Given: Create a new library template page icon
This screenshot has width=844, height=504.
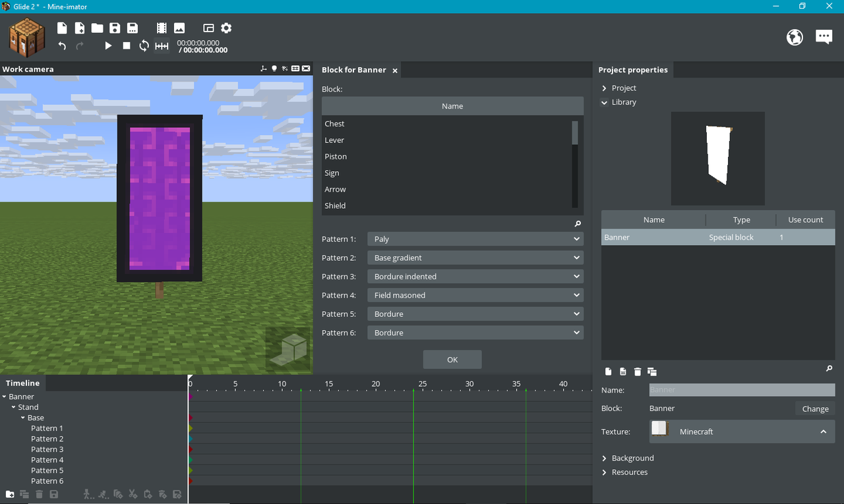Looking at the screenshot, I should coord(609,372).
